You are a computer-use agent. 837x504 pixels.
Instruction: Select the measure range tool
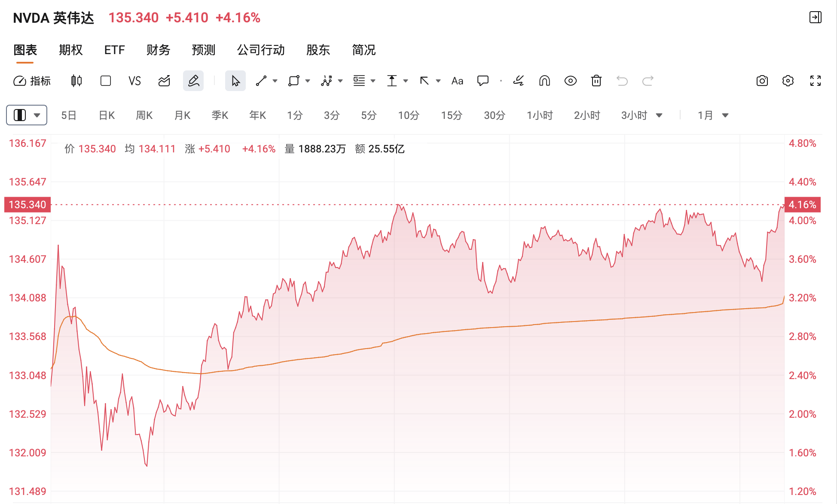click(392, 81)
